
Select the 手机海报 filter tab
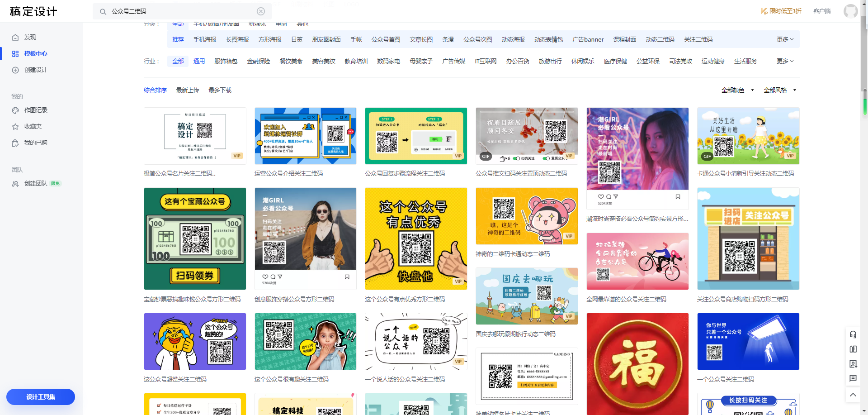(205, 39)
